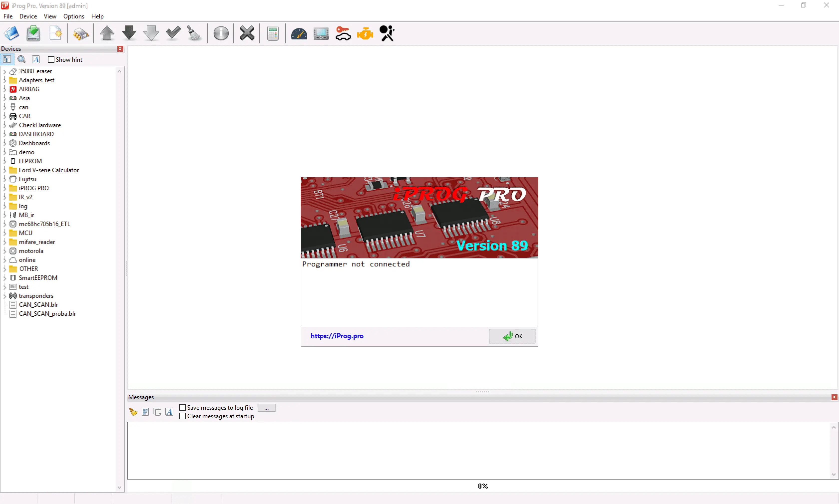The height and width of the screenshot is (504, 839).
Task: Select CAN_SCAN_proba.blr in the tree
Action: click(x=48, y=314)
